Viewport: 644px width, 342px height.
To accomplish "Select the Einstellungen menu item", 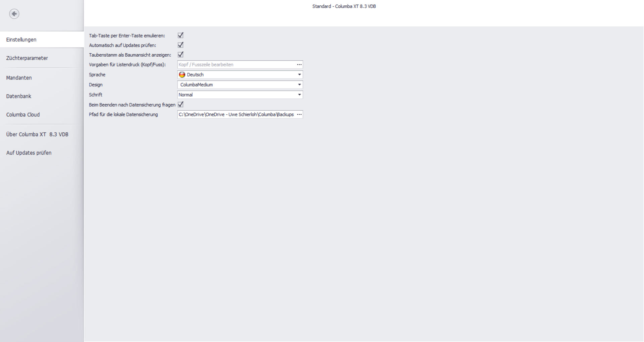I will tap(21, 40).
